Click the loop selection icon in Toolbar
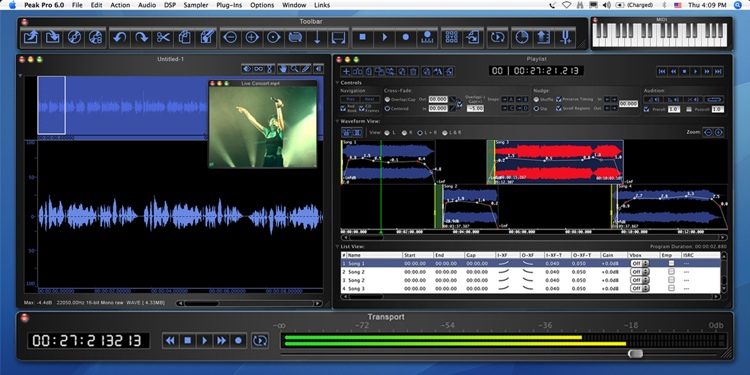This screenshot has height=375, width=750. pyautogui.click(x=295, y=37)
